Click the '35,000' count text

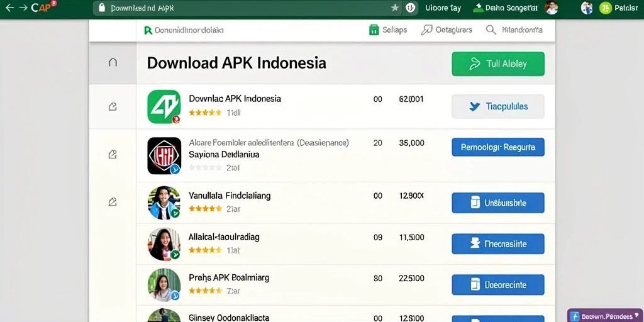[411, 143]
